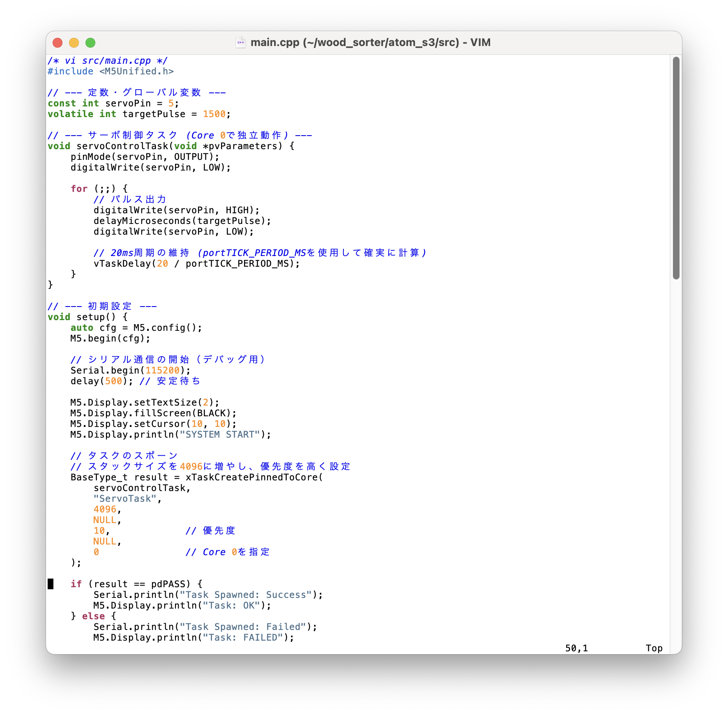Place cursor on #include <M5Unified.h> line
The height and width of the screenshot is (715, 728).
111,71
